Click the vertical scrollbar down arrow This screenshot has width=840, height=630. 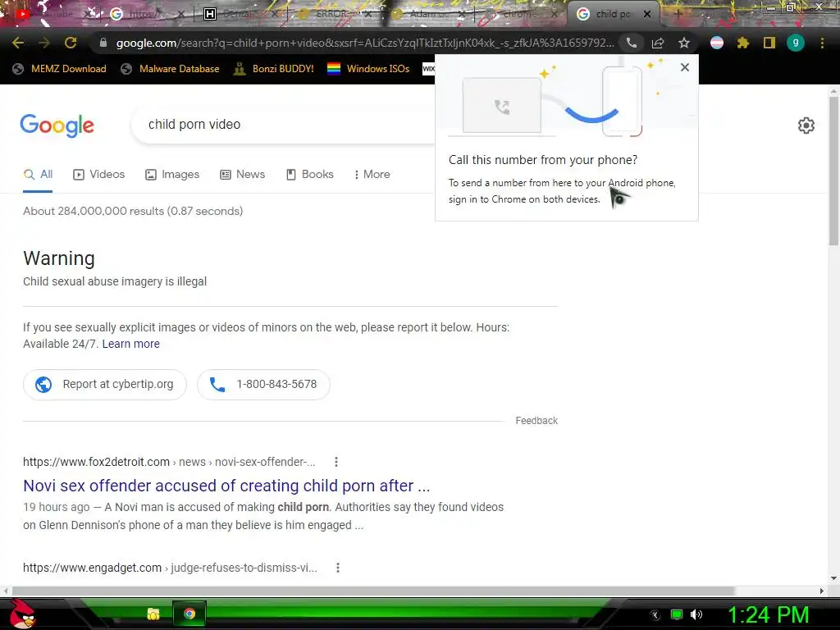click(833, 578)
